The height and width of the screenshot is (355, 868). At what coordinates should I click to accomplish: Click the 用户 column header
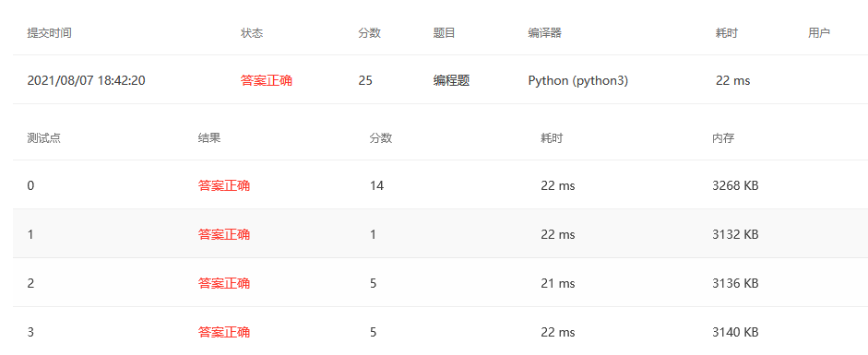point(819,33)
